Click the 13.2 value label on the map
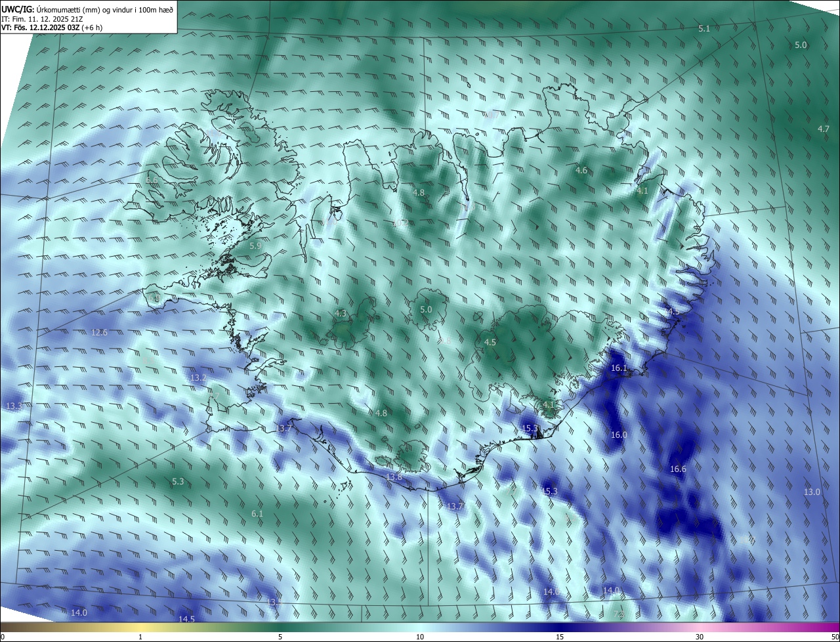This screenshot has height=642, width=840. (198, 377)
